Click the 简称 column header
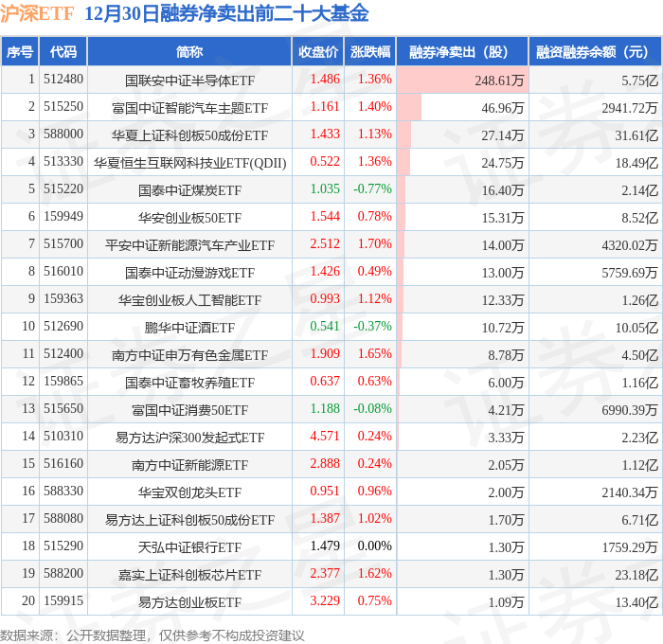Screen dimensions: 663x644 pyautogui.click(x=189, y=51)
